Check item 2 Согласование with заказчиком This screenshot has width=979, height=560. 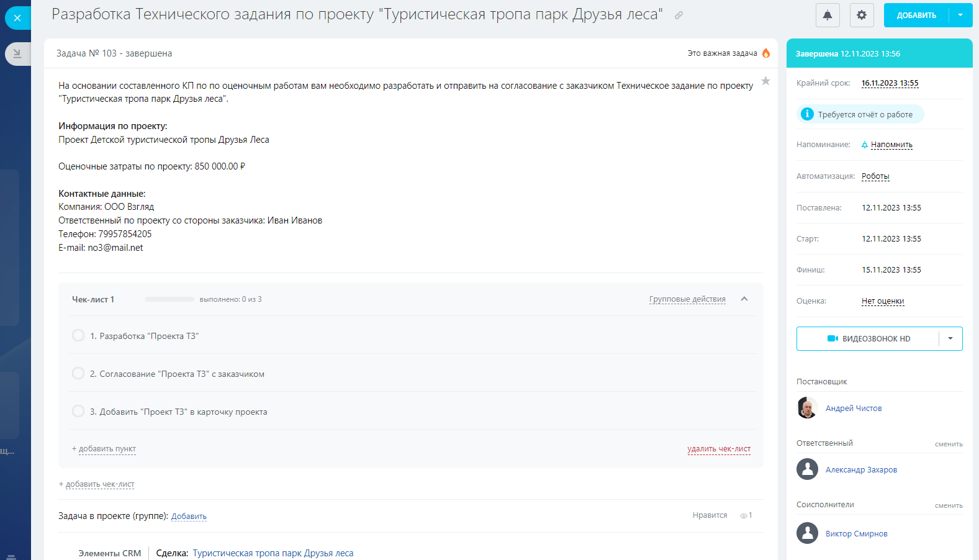click(78, 374)
